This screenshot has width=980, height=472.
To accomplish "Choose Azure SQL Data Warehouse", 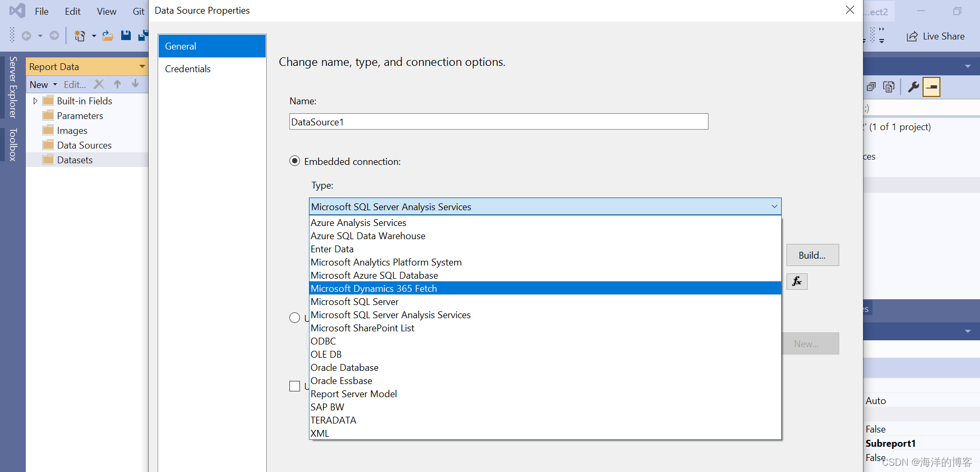I will coord(545,236).
